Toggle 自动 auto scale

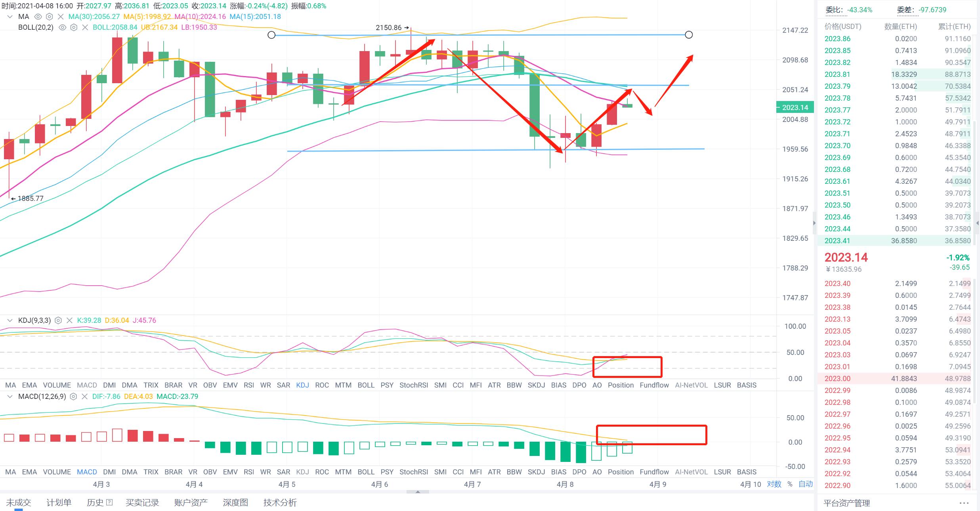(x=806, y=484)
